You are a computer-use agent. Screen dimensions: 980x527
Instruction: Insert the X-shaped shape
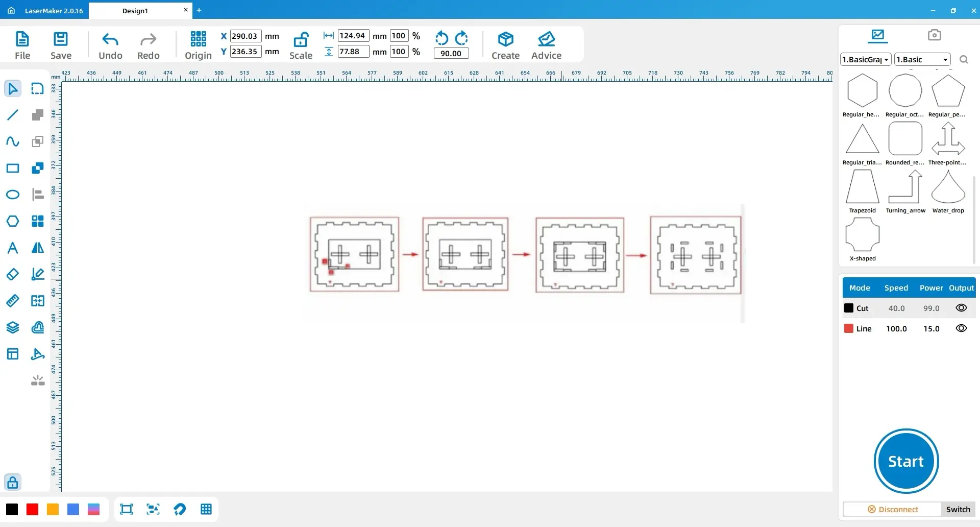[x=862, y=239]
